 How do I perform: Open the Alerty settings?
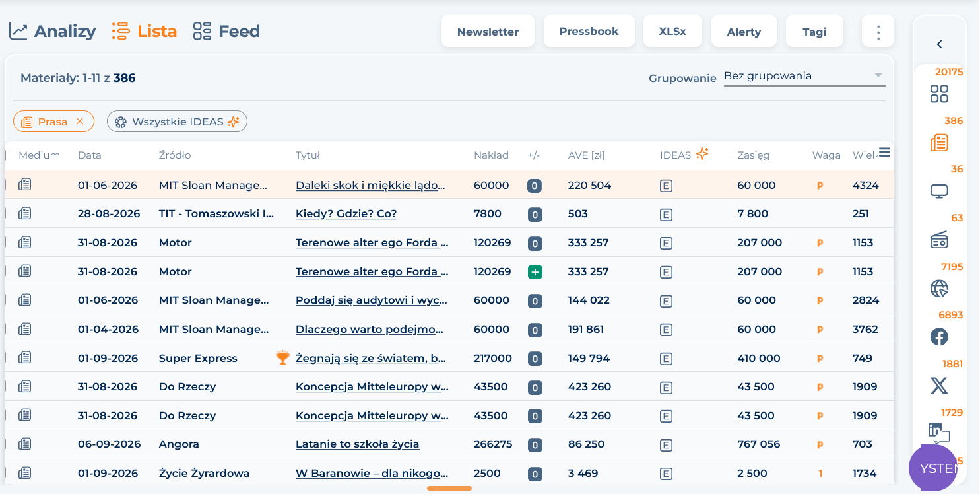744,31
